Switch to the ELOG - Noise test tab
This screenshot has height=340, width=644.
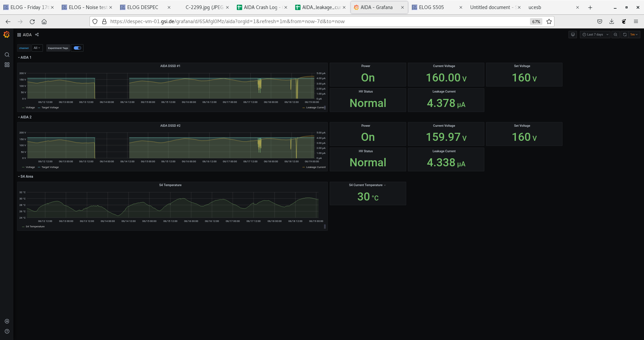[x=87, y=7]
